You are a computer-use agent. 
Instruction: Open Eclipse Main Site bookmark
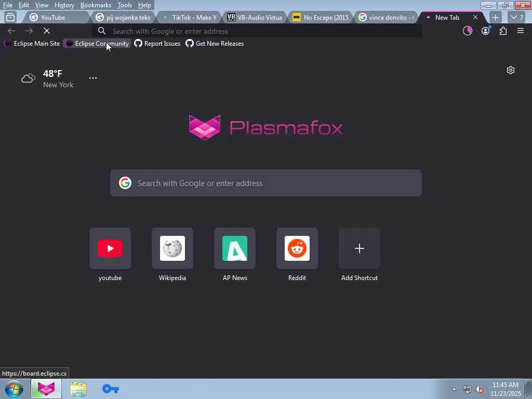click(32, 44)
